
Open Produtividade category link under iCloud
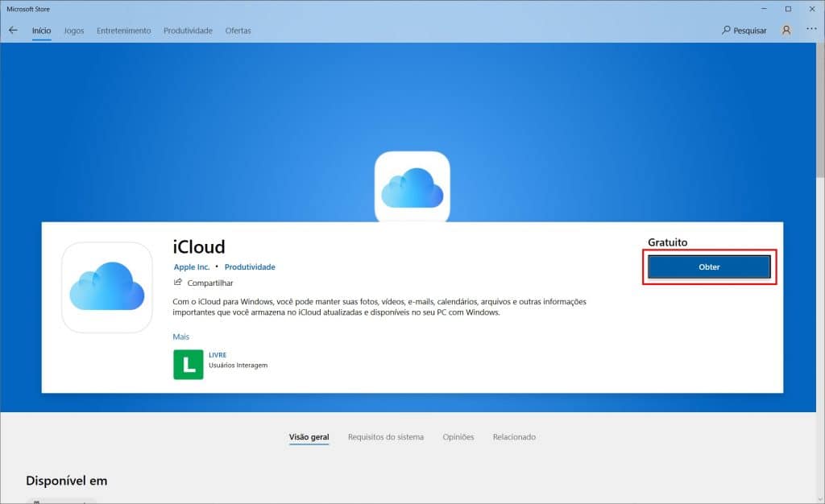click(x=250, y=267)
